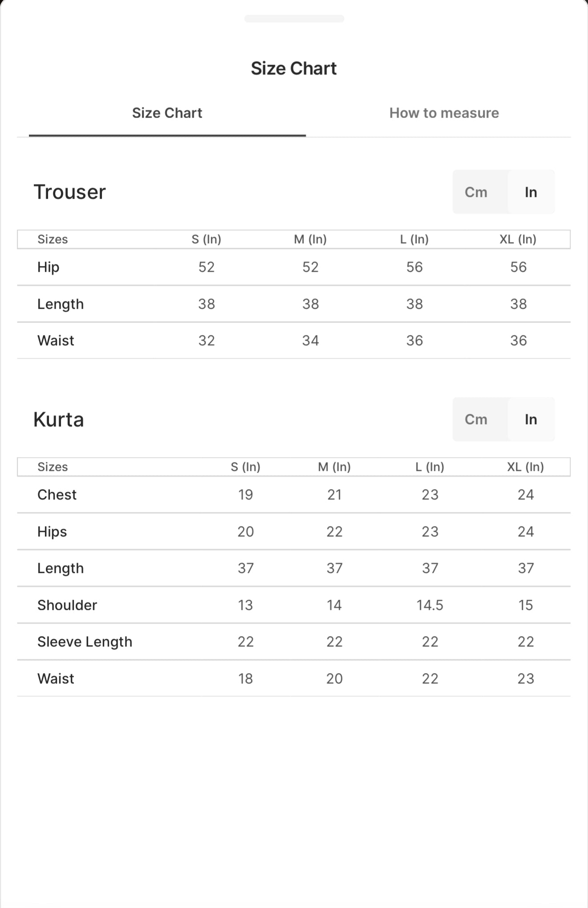Tap the sheet drag handle at top

click(294, 19)
